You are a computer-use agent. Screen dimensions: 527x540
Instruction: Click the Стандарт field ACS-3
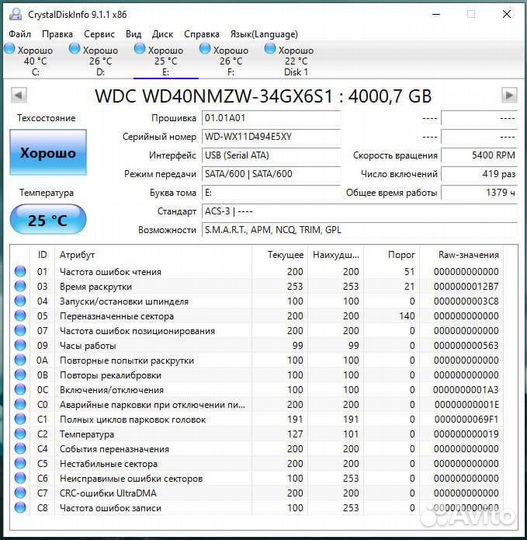(x=360, y=211)
